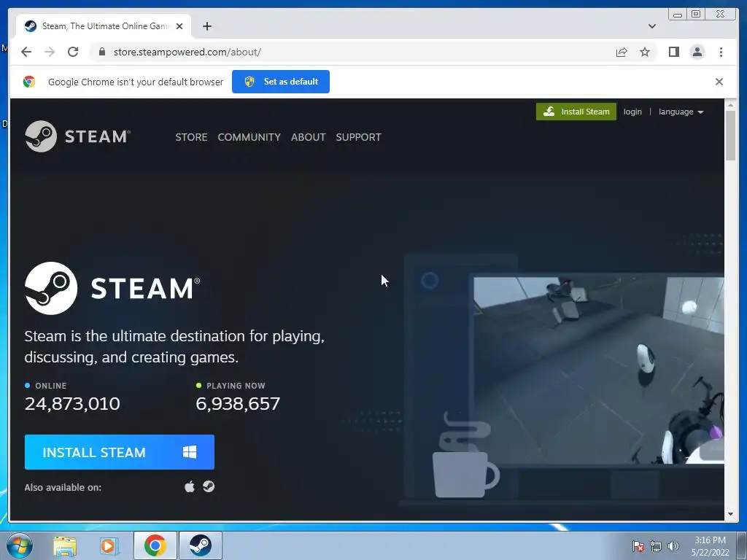Click the Apple macOS download icon

(190, 486)
